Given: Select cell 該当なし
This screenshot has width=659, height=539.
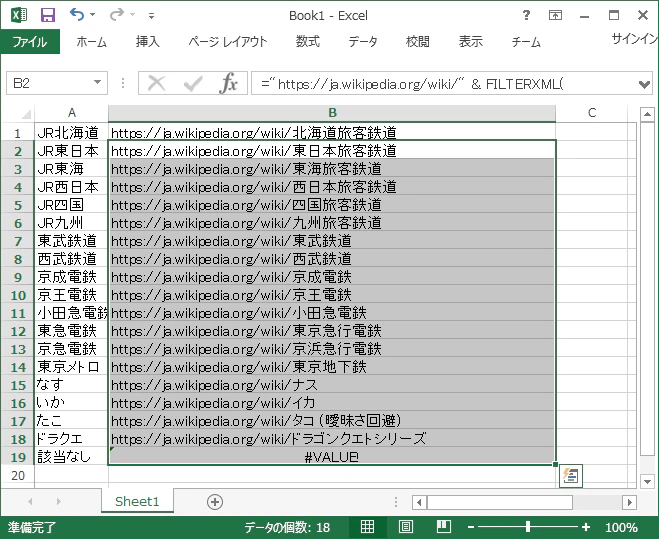Looking at the screenshot, I should point(71,457).
